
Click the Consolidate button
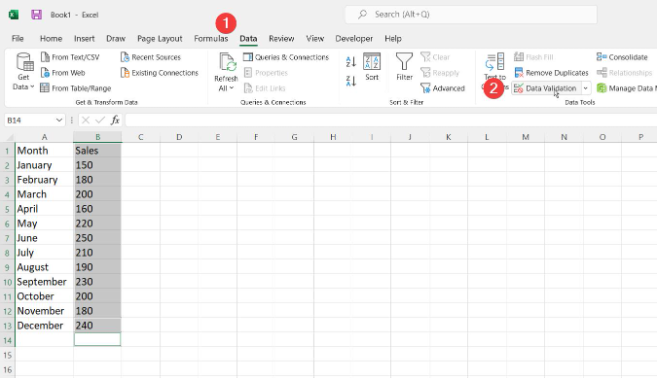pyautogui.click(x=622, y=57)
